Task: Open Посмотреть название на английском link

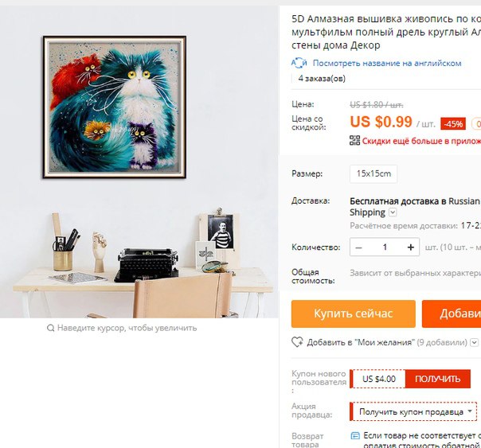Action: pos(387,63)
